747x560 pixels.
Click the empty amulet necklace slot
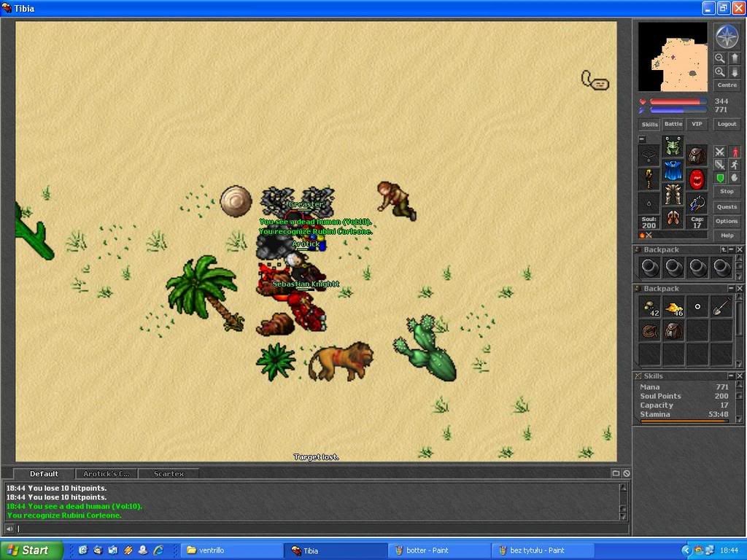[x=649, y=155]
